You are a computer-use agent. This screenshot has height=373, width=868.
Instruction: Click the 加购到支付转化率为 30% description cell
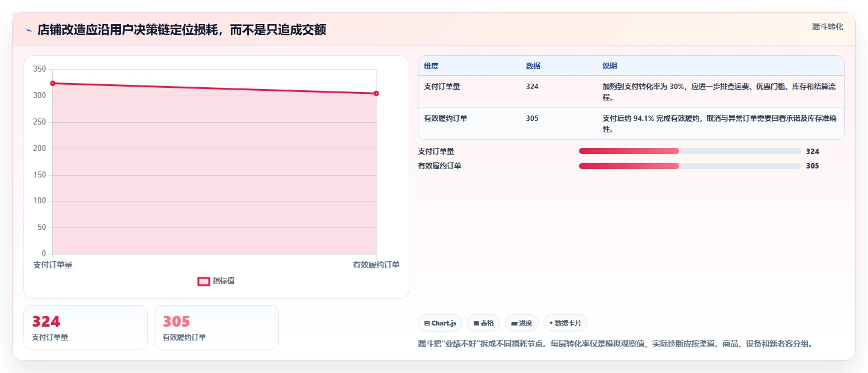tap(720, 91)
